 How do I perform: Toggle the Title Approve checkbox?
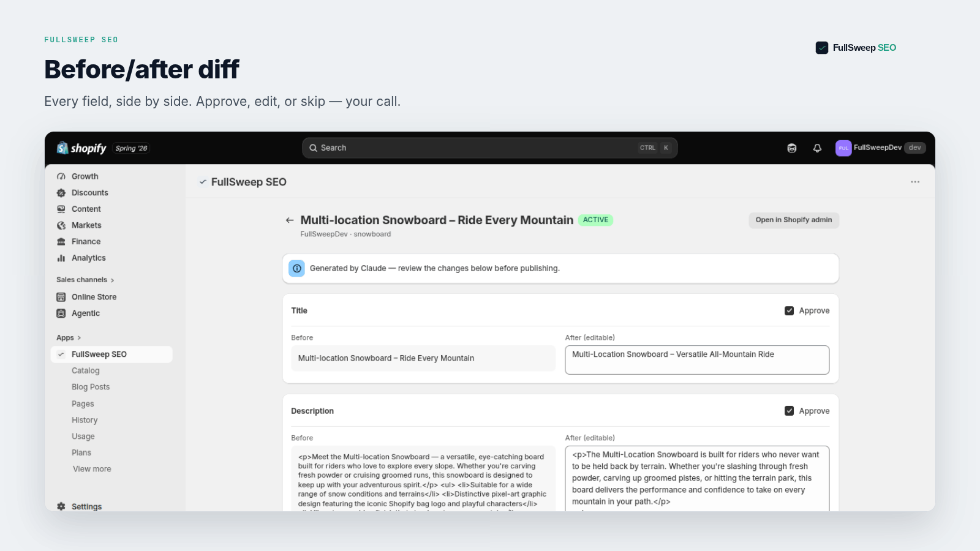pyautogui.click(x=790, y=311)
